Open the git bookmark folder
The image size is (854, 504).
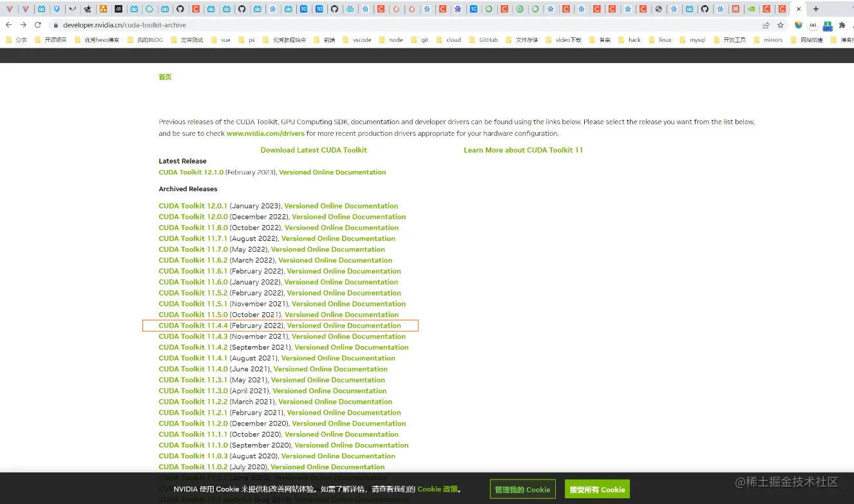point(419,40)
